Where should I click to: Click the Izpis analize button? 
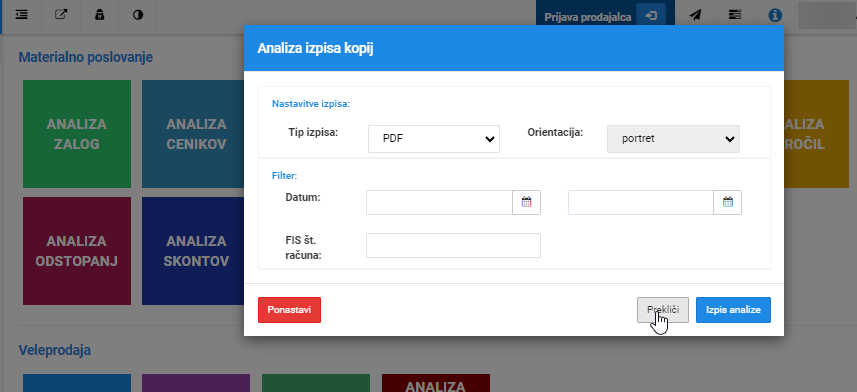pos(733,310)
